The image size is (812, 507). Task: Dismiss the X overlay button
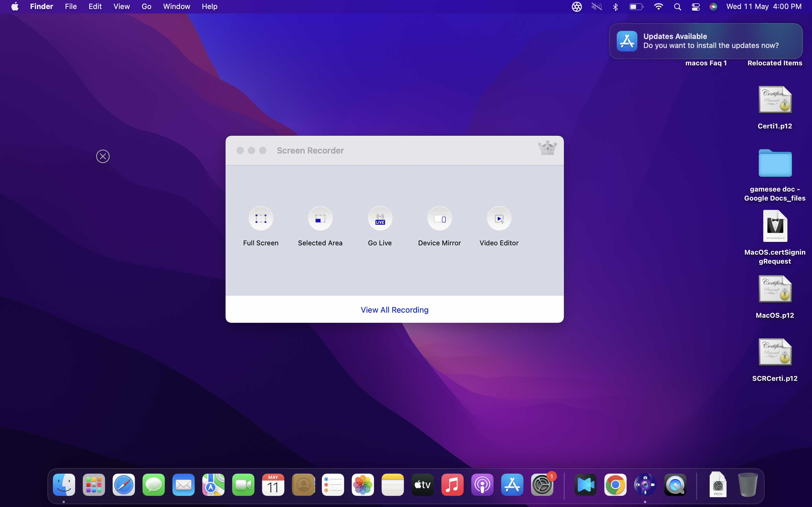click(103, 156)
